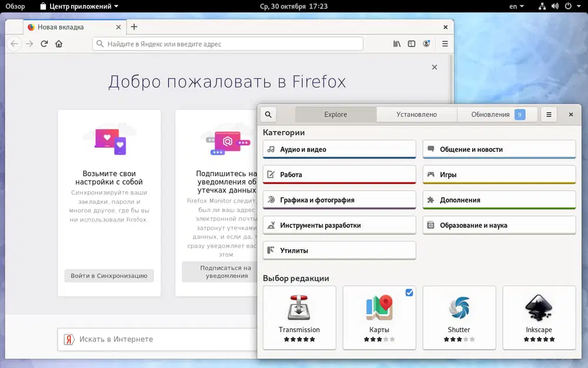This screenshot has width=588, height=368.
Task: Toggle the Firefox sidebar
Action: click(411, 44)
